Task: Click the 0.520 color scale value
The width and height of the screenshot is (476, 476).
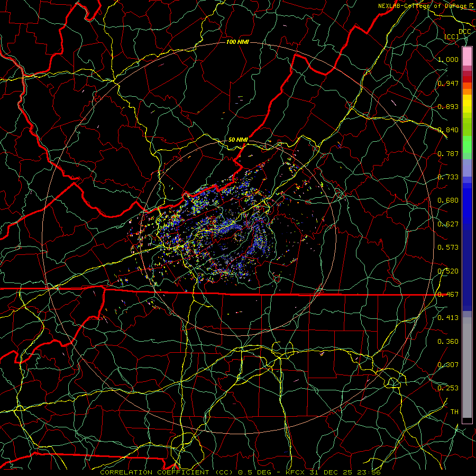Action: pos(448,271)
